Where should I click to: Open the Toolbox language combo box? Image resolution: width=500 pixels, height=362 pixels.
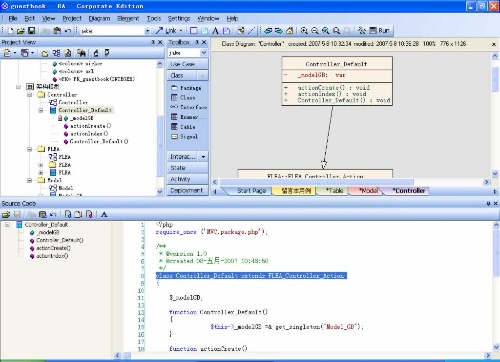187,53
